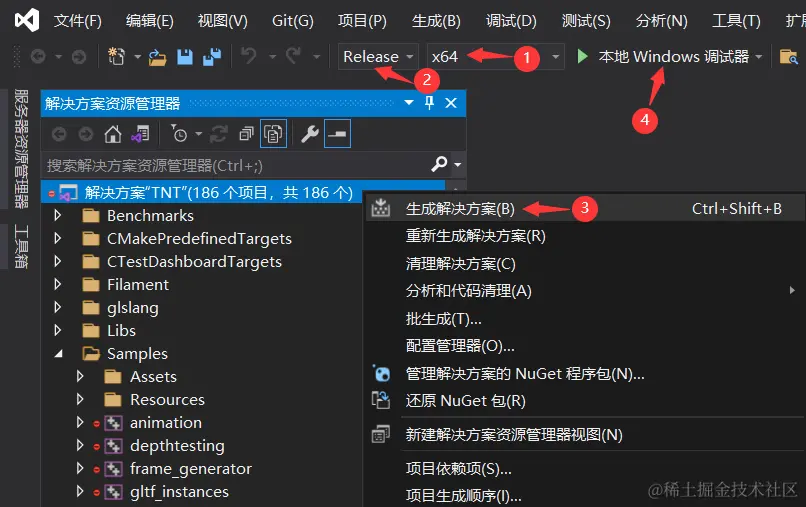This screenshot has width=806, height=507.
Task: Start 本地 Windows 调试器
Action: coord(673,57)
